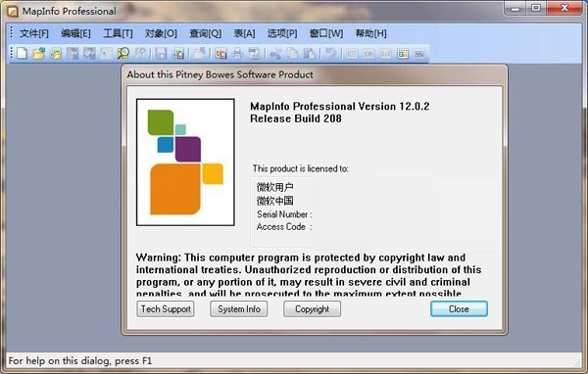
Task: Click the greyed Paste clipboard icon
Action: click(309, 54)
